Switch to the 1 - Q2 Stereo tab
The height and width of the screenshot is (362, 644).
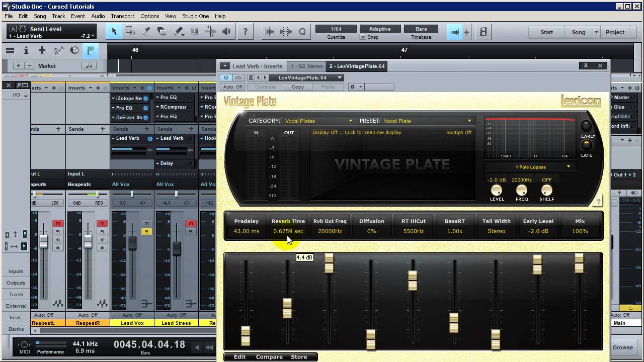coord(306,66)
